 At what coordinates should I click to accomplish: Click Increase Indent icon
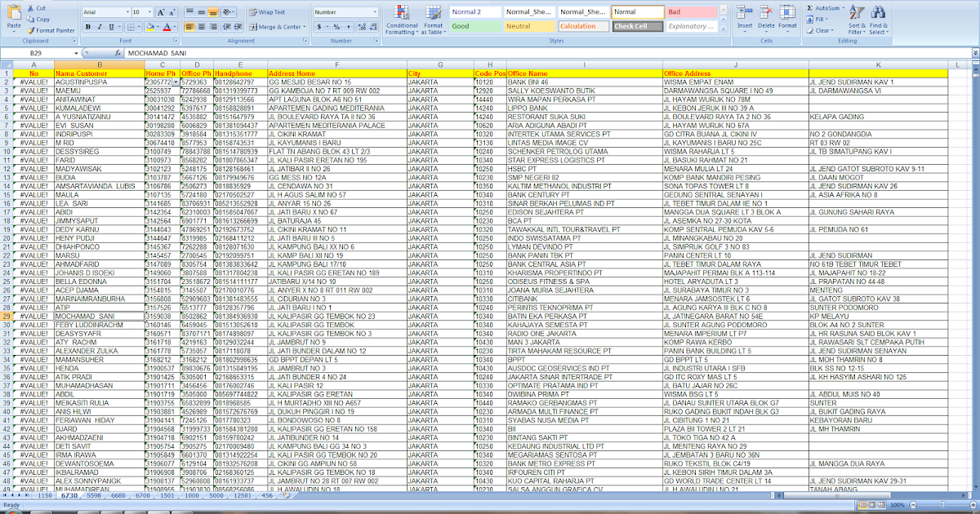pos(239,27)
